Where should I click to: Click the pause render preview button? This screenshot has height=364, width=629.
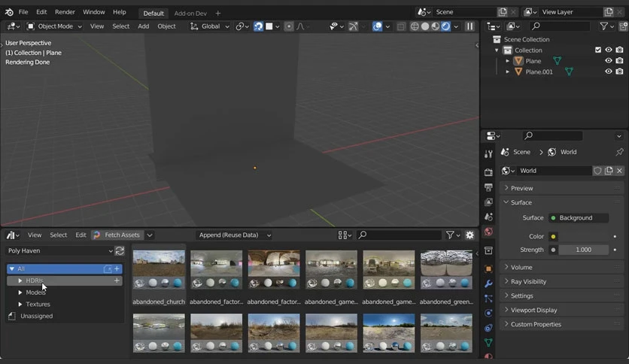click(x=469, y=26)
